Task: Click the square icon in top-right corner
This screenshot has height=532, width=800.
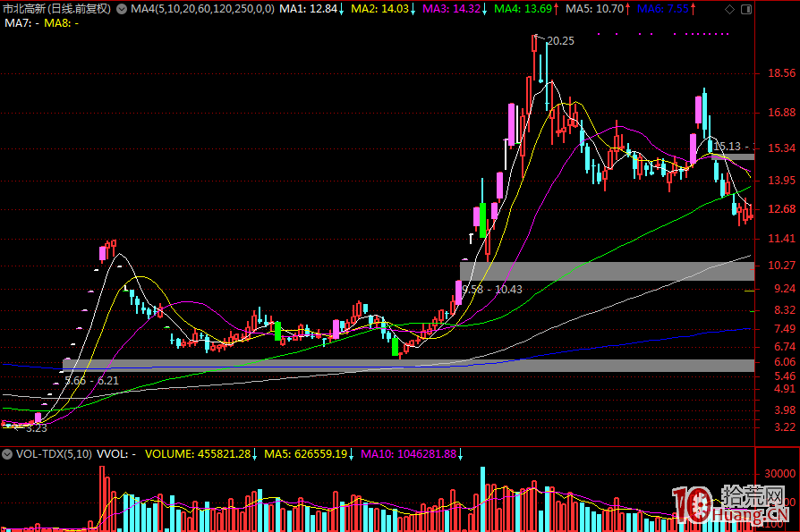Action: coord(745,9)
